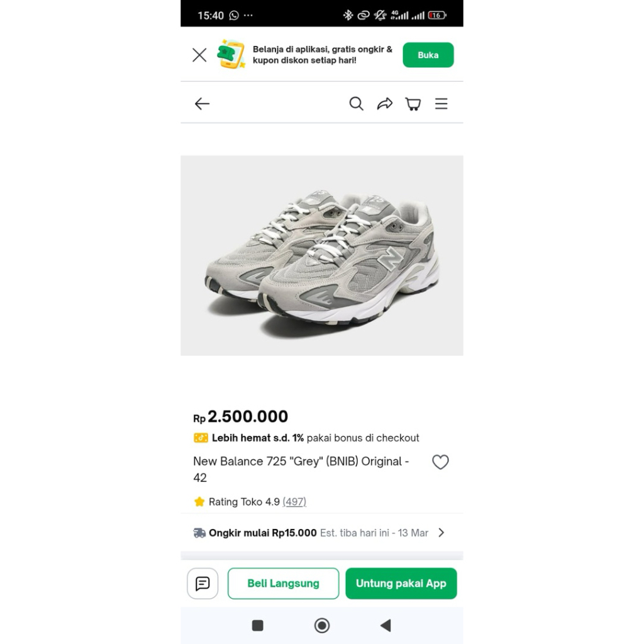Open the shopping cart icon
Viewport: 644px width, 644px height.
(413, 104)
